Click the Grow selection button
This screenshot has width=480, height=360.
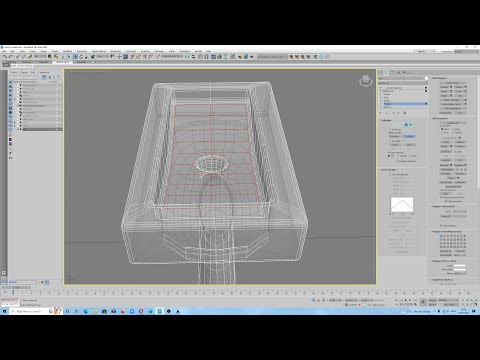pos(409,145)
